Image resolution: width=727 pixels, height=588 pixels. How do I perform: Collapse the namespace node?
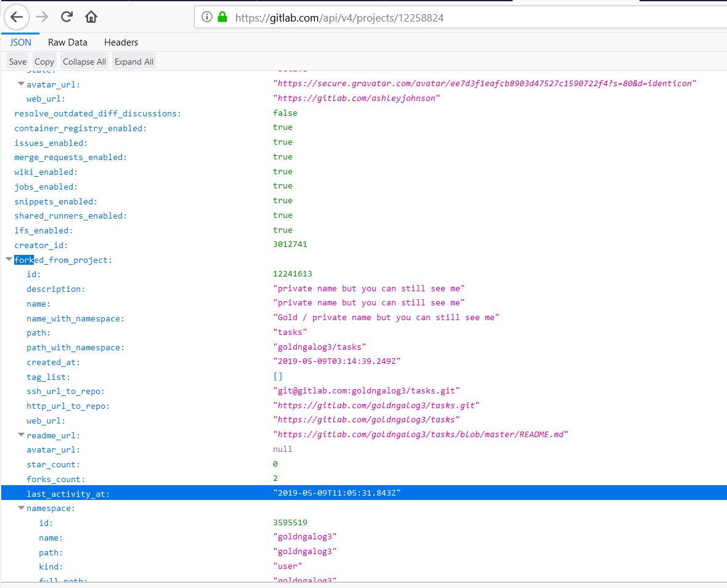point(21,509)
